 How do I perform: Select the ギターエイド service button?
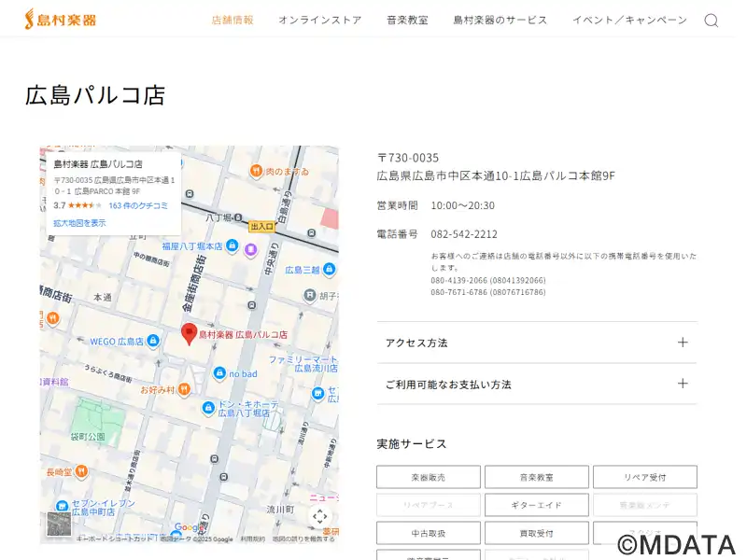[x=536, y=505]
